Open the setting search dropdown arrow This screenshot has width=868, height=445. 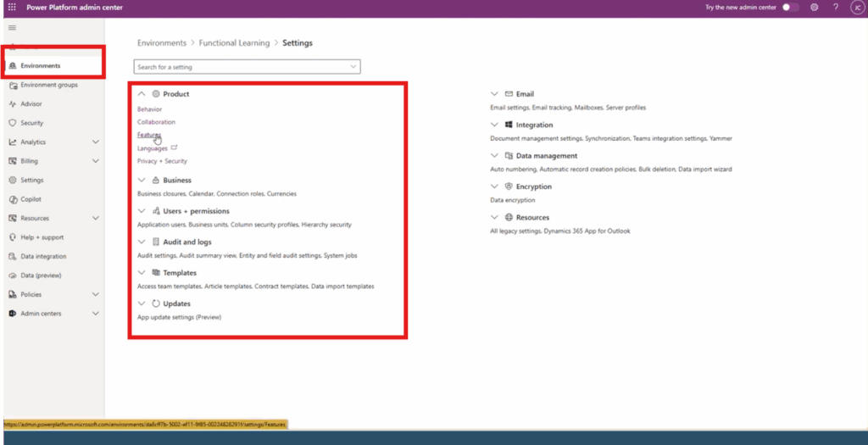tap(353, 67)
